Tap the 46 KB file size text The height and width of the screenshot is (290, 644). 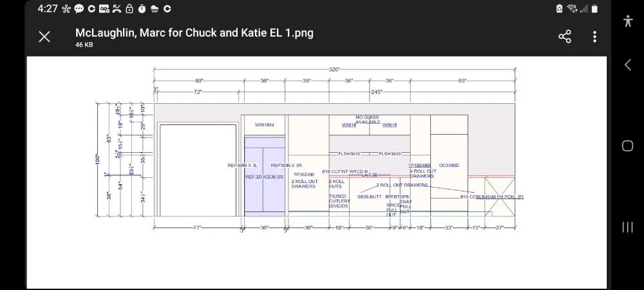(84, 45)
